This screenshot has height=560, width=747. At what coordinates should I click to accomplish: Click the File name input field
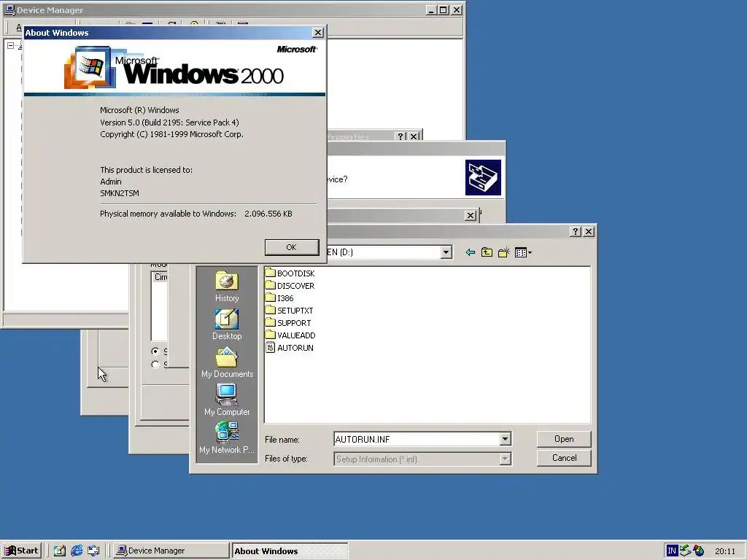(417, 439)
